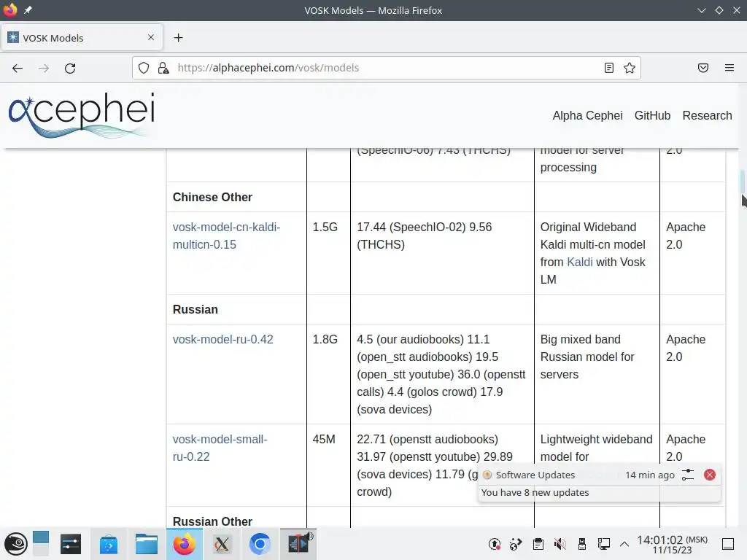The width and height of the screenshot is (747, 560).
Task: Switch to the X application taskbar entry
Action: coord(222,544)
